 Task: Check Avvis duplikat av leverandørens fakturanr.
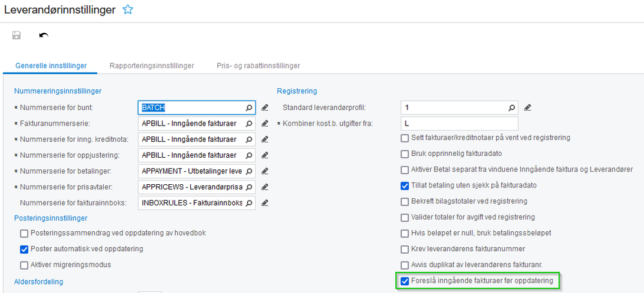pos(405,265)
